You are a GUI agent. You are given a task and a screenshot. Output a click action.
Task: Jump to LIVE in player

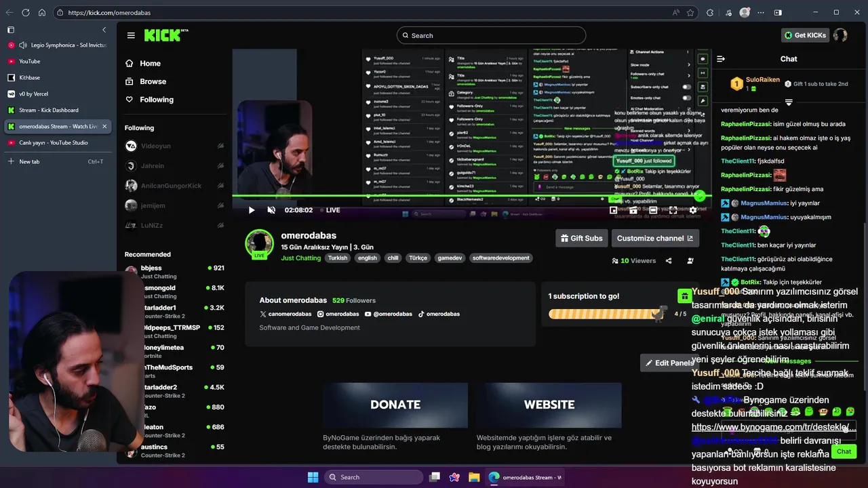click(330, 210)
